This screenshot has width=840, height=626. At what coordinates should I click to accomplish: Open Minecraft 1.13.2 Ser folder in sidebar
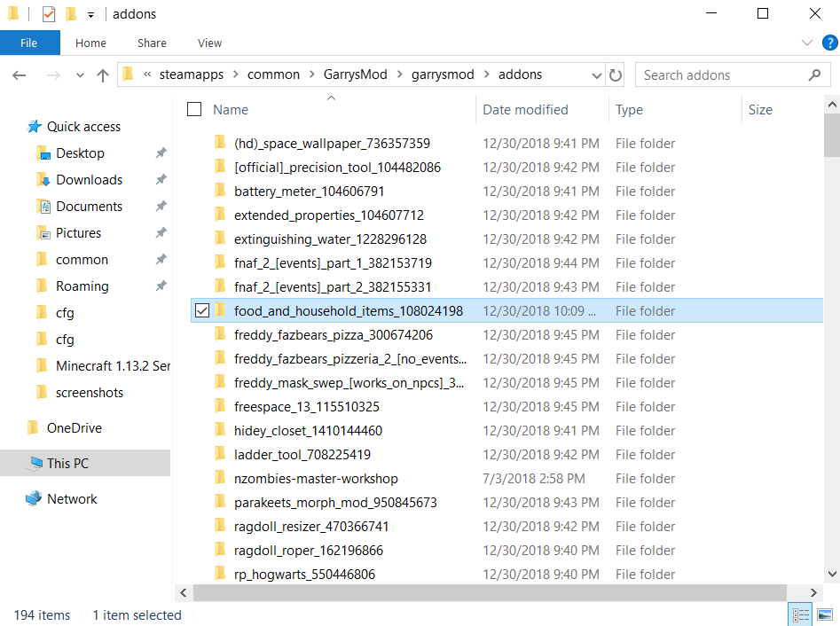click(113, 365)
